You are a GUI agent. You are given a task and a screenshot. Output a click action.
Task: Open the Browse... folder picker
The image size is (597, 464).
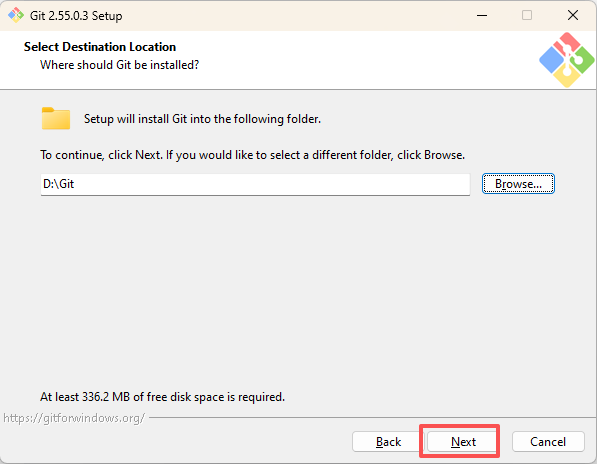(518, 184)
